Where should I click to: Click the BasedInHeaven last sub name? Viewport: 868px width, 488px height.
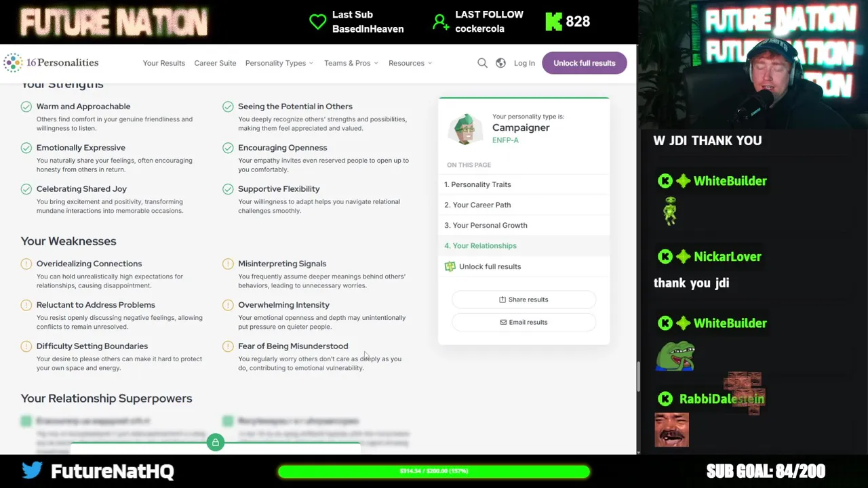pyautogui.click(x=368, y=28)
